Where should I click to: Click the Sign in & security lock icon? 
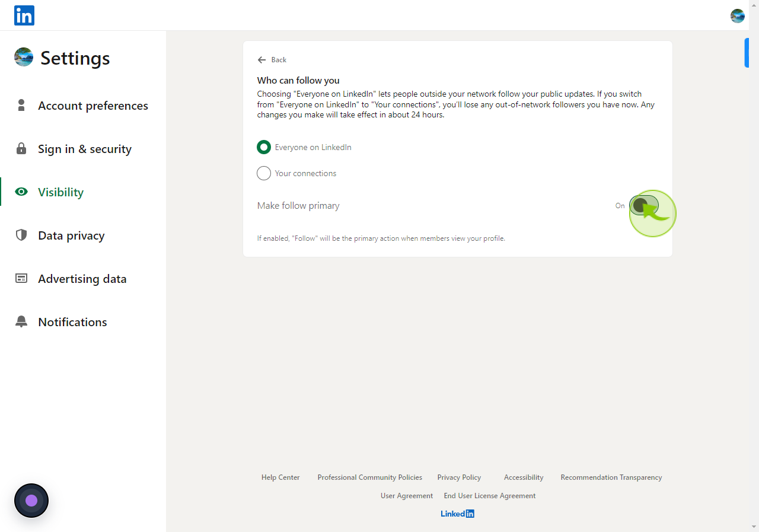[21, 148]
